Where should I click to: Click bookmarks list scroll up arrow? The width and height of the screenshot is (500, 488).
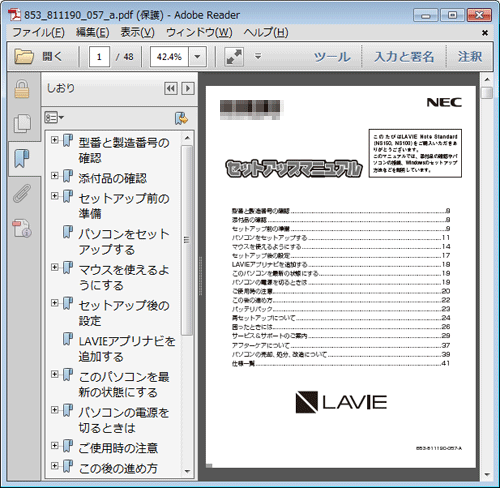pyautogui.click(x=187, y=138)
